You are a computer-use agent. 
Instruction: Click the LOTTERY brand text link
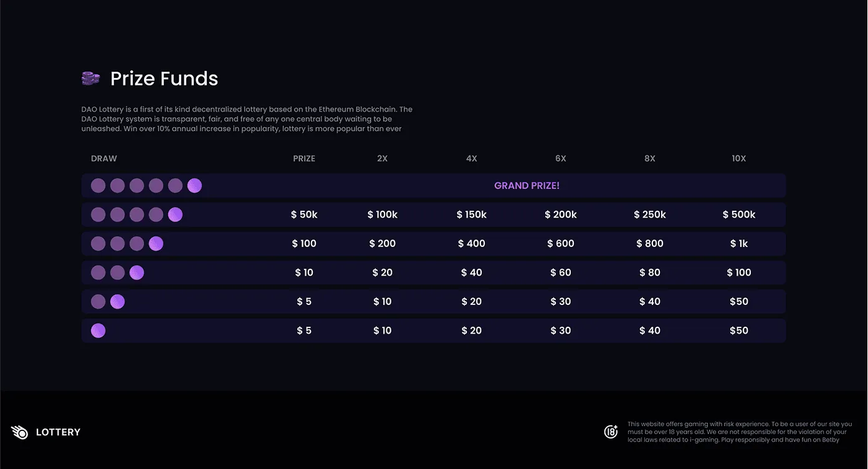(58, 432)
